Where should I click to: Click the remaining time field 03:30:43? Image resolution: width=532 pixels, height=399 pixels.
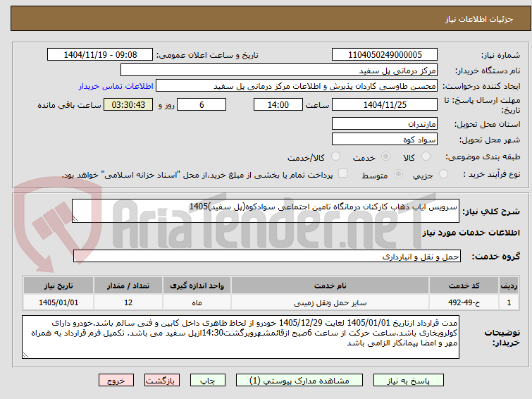128,104
